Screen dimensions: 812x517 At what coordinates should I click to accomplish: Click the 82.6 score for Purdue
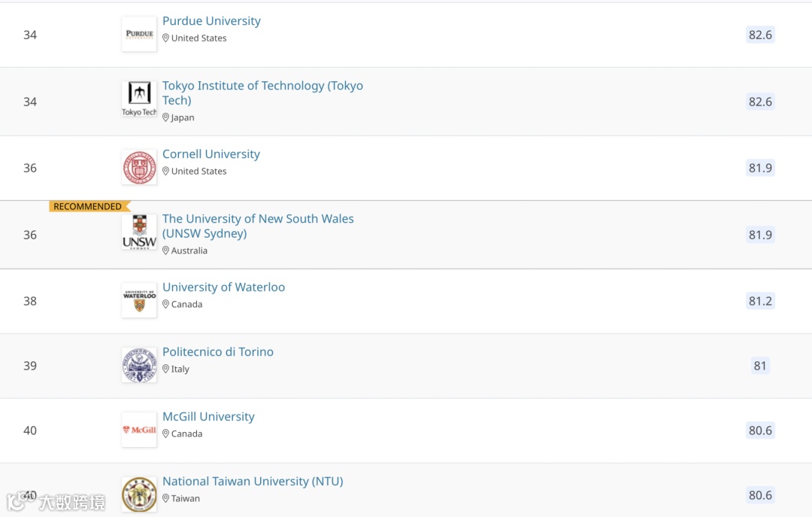tap(759, 35)
